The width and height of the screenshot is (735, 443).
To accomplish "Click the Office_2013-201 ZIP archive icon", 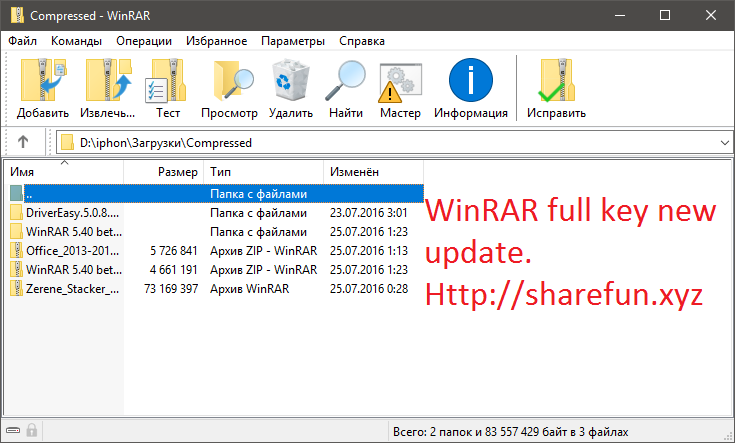I will pos(16,250).
